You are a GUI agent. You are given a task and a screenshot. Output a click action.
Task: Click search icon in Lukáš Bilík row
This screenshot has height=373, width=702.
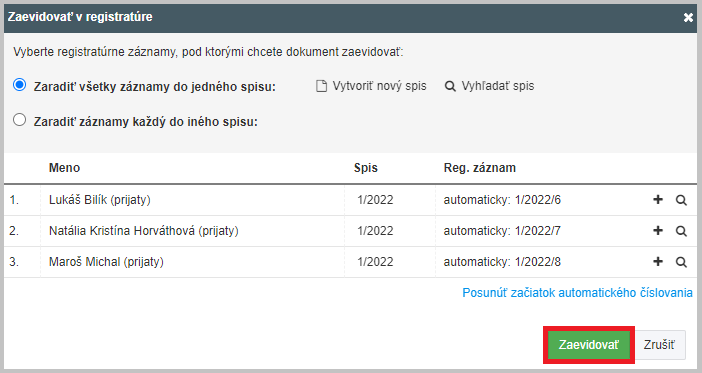tap(681, 200)
